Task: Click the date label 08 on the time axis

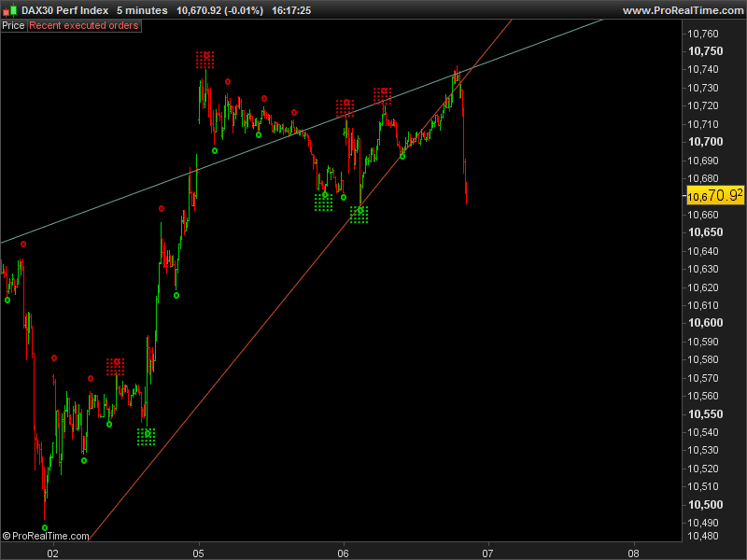Action: click(633, 553)
